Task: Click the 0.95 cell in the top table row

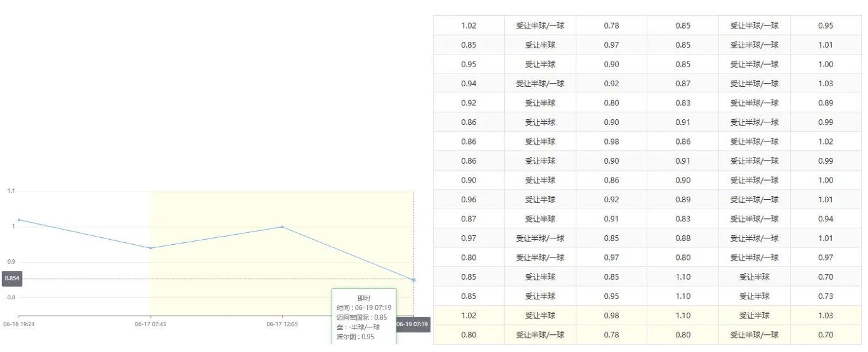Action: point(826,26)
